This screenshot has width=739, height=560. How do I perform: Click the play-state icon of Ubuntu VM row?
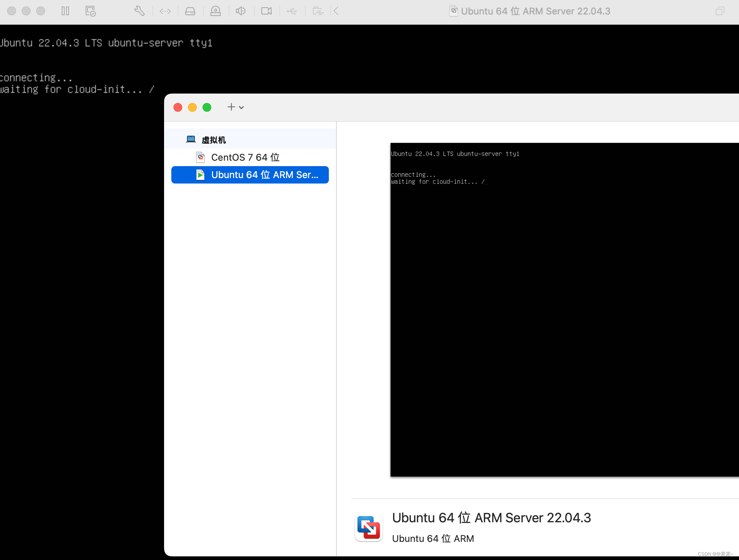coord(200,175)
